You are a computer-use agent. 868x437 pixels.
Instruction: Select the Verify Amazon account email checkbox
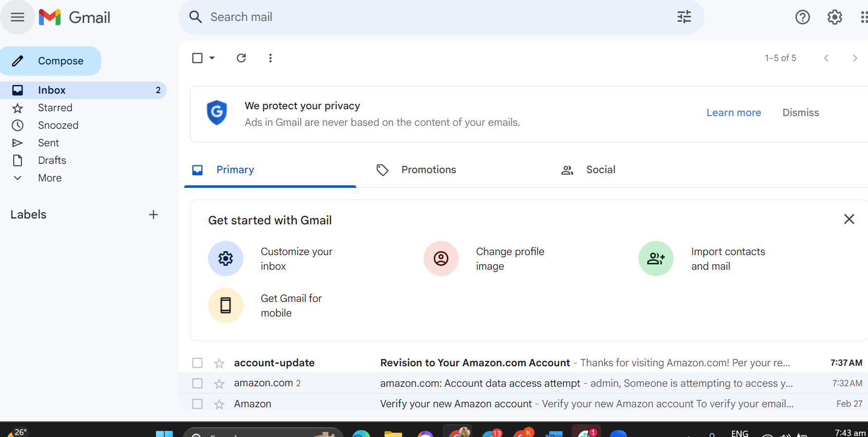click(197, 404)
